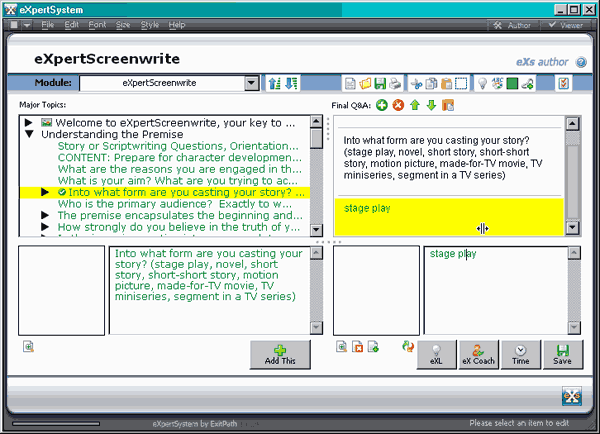
Task: Switch to Author mode
Action: [513, 25]
